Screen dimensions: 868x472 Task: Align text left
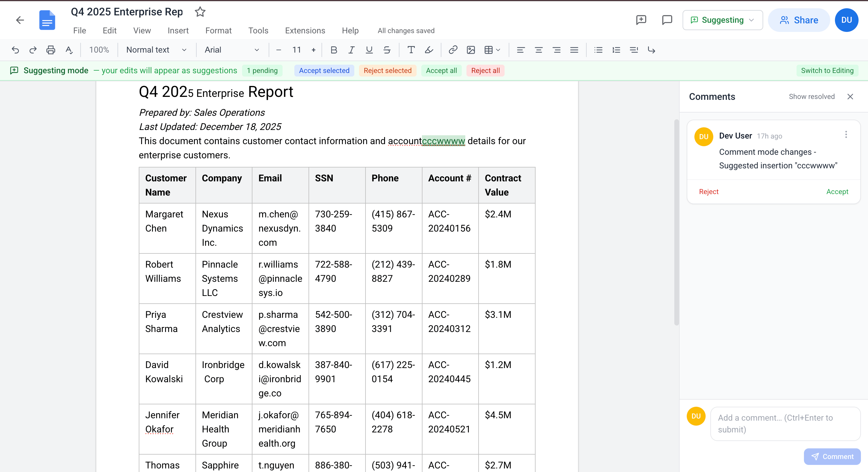(521, 50)
